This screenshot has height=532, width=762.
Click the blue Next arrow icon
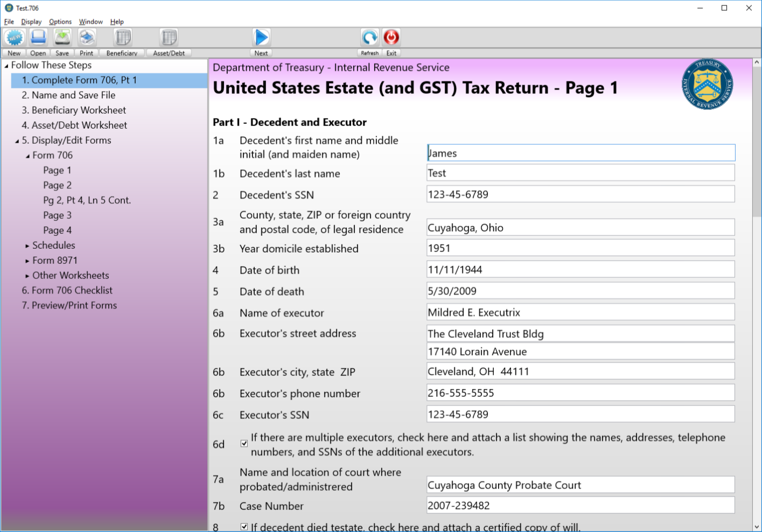point(261,37)
